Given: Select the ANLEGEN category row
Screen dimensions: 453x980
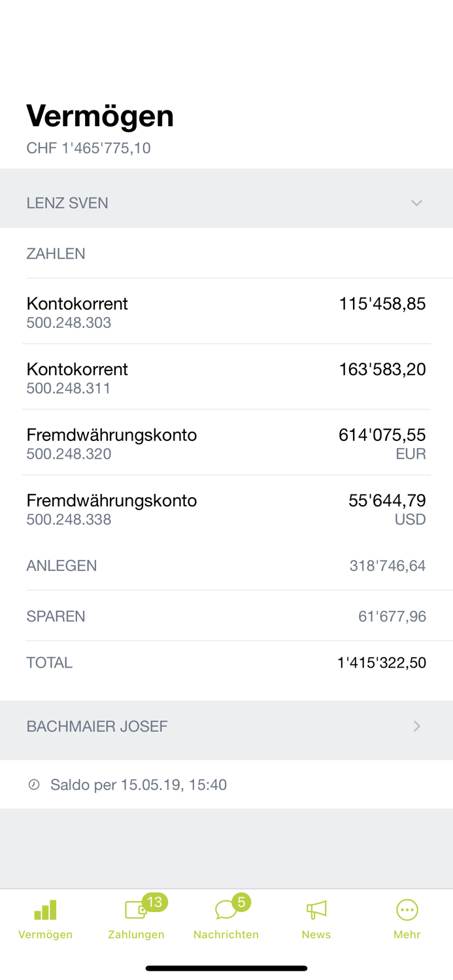Looking at the screenshot, I should pyautogui.click(x=226, y=566).
